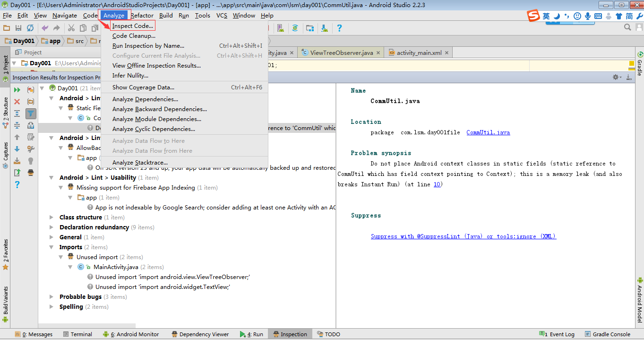Close the ViewTreeObserver.java tab
The width and height of the screenshot is (644, 340).
point(379,53)
